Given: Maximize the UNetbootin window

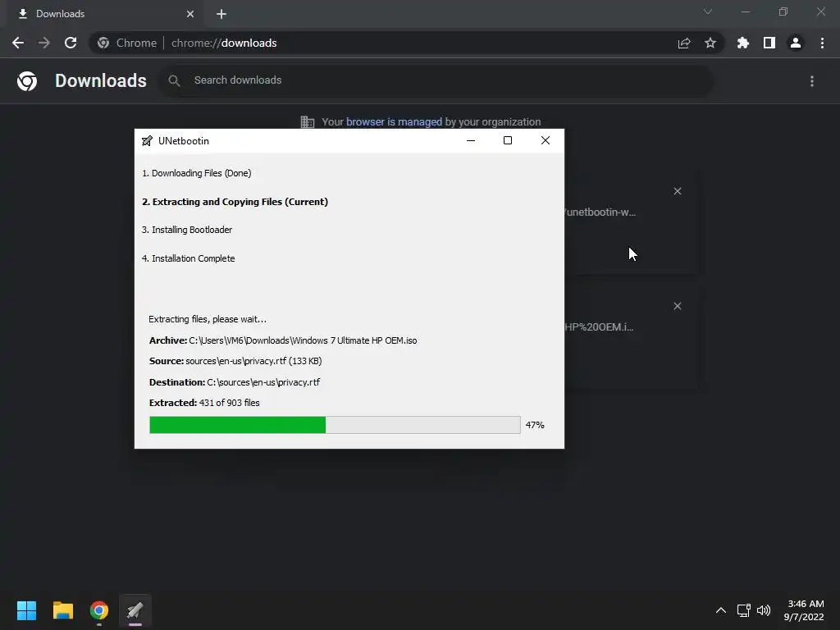Looking at the screenshot, I should [x=508, y=140].
